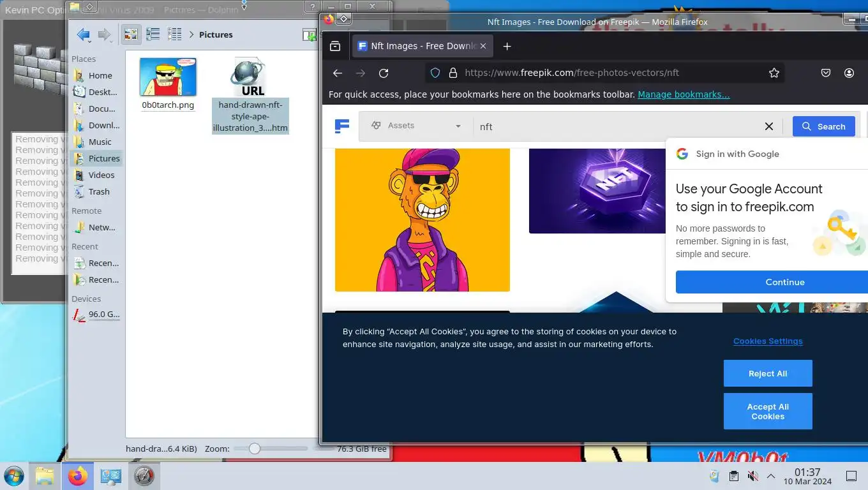Screen dimensions: 868x490
Task: Open the Assets dropdown on Freepik
Action: click(416, 126)
